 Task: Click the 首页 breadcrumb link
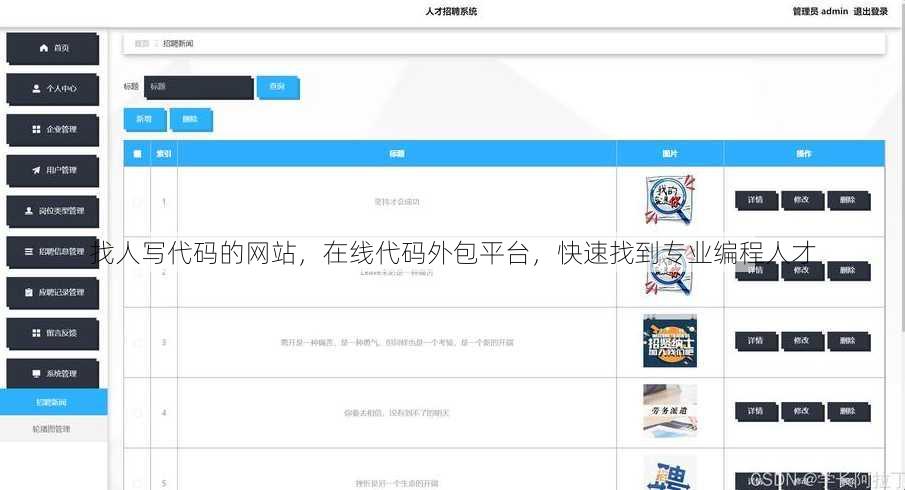(141, 43)
